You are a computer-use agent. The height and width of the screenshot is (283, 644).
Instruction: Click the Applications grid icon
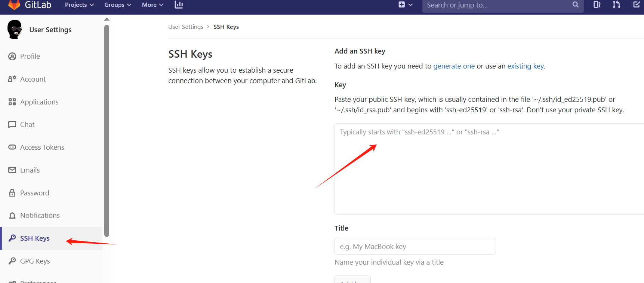point(12,102)
